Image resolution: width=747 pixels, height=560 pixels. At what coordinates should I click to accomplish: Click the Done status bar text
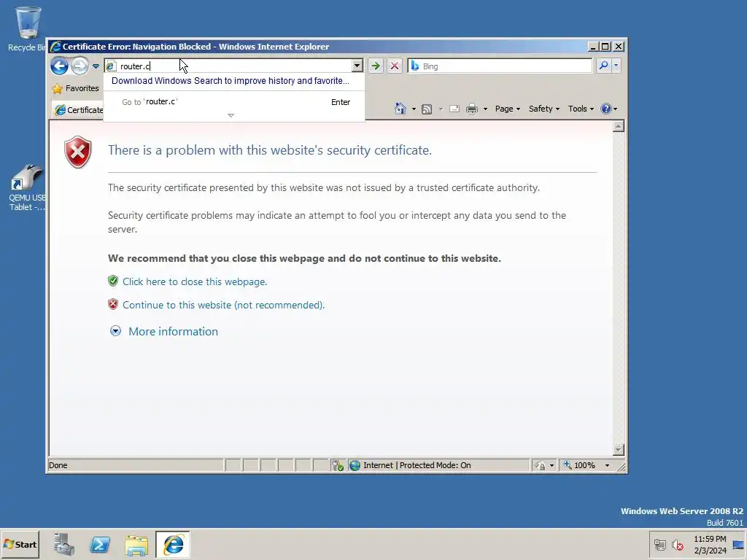tap(58, 465)
